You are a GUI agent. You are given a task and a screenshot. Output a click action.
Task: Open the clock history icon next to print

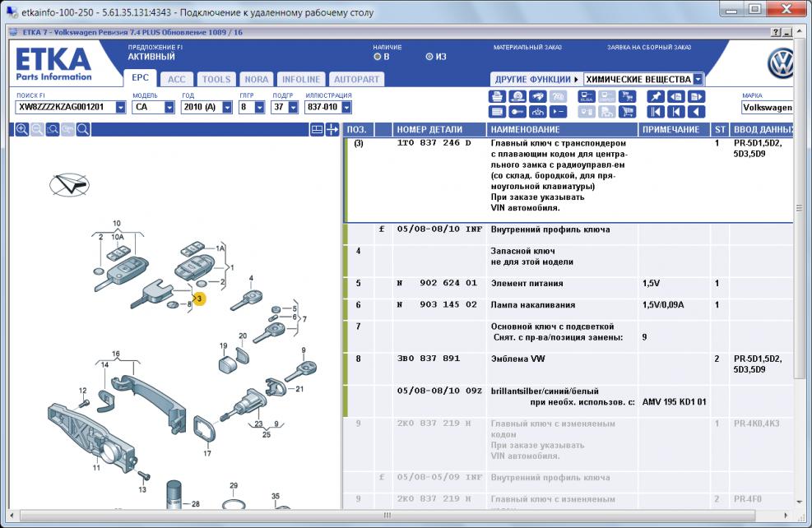[517, 96]
